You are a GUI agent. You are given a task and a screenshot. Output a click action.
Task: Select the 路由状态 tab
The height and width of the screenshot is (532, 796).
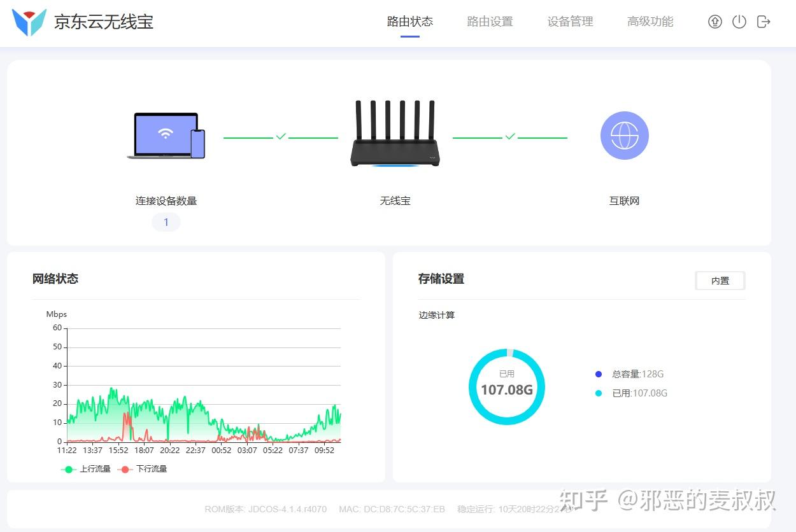coord(409,21)
